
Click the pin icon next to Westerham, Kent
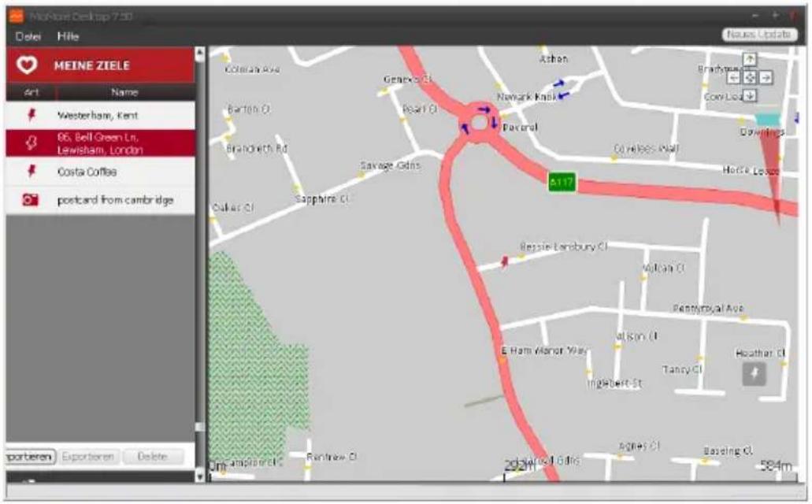[32, 115]
